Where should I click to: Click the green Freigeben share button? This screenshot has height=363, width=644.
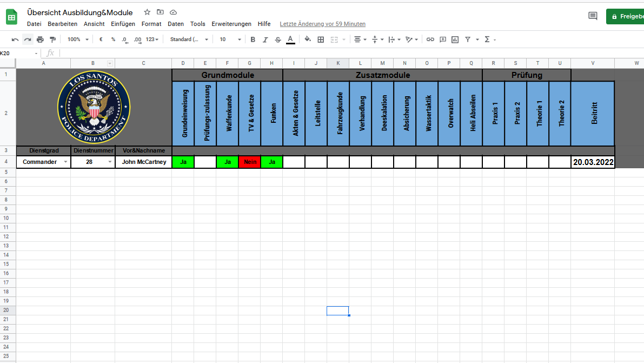pos(625,16)
